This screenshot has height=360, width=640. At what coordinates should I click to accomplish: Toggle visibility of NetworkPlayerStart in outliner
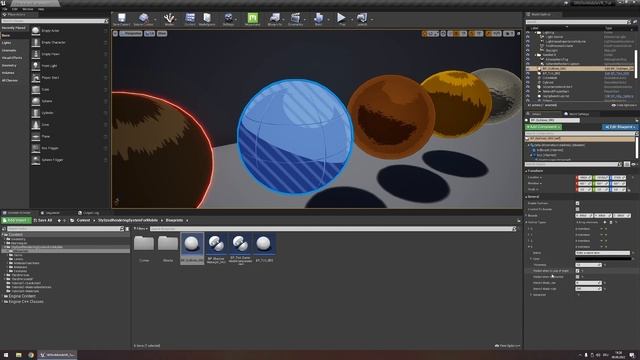point(528,91)
